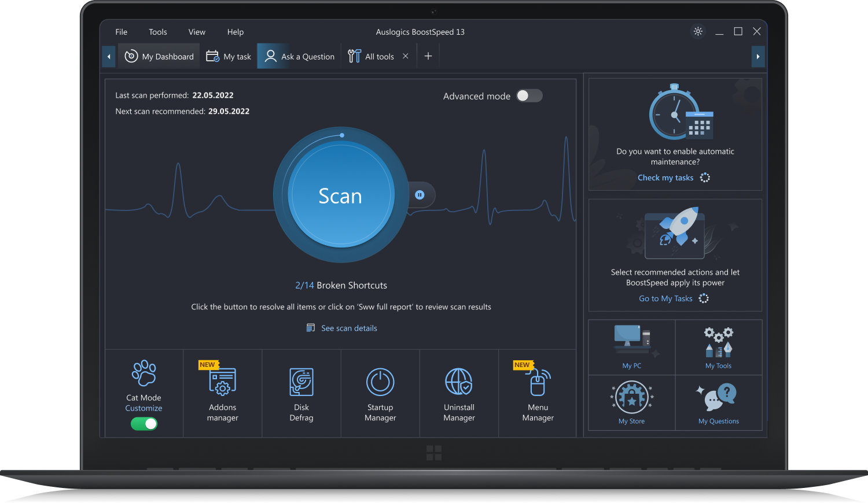Add a new tab with plus button
The width and height of the screenshot is (868, 503).
click(428, 56)
